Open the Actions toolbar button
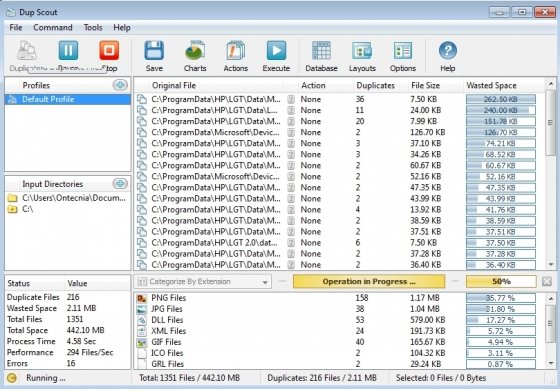560x389 pixels. tap(235, 51)
